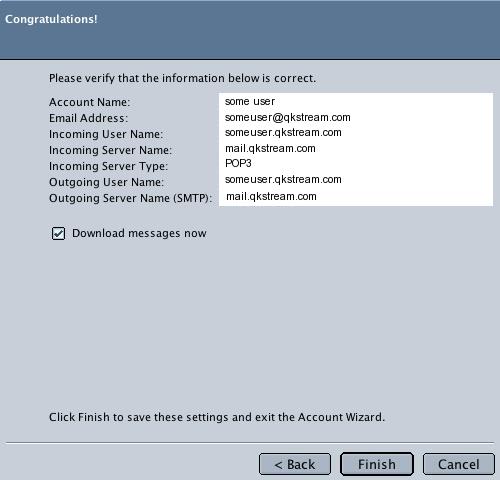500x480 pixels.
Task: Click the 'Download messages now' label text
Action: (x=139, y=233)
